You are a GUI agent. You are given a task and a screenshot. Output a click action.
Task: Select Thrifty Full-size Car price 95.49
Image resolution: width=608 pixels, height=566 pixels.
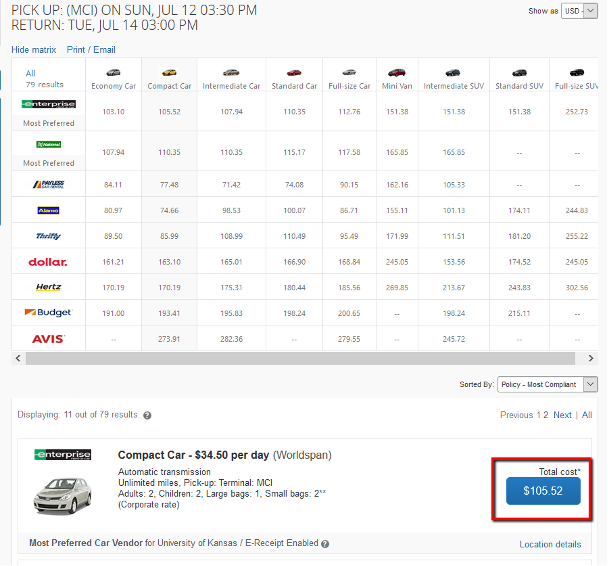pyautogui.click(x=349, y=236)
